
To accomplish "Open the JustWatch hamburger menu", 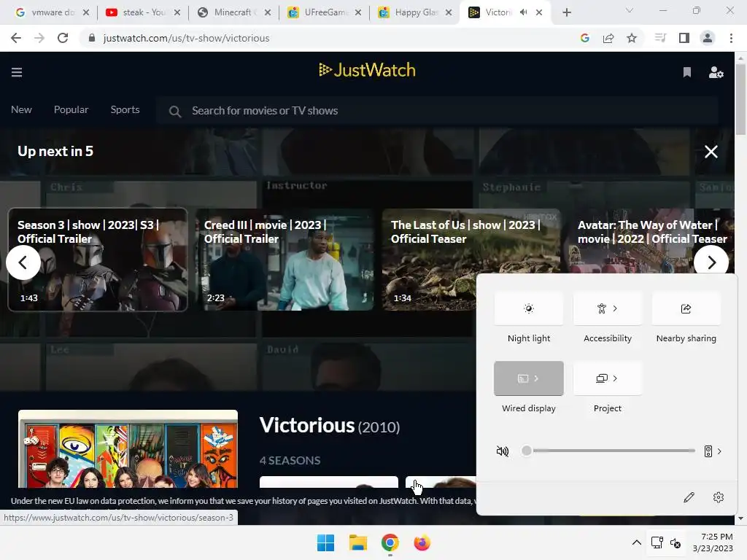I will click(17, 72).
